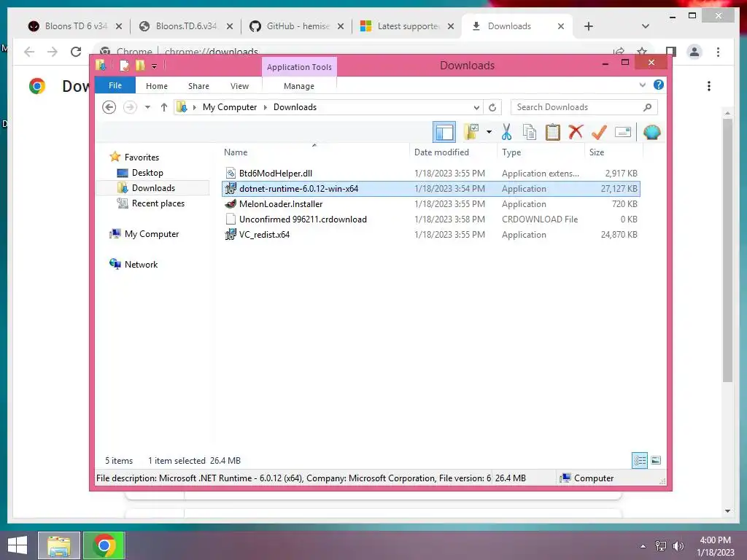Expand the chevron after My Computer breadcrumb
Viewport: 747px width, 560px height.
click(266, 107)
